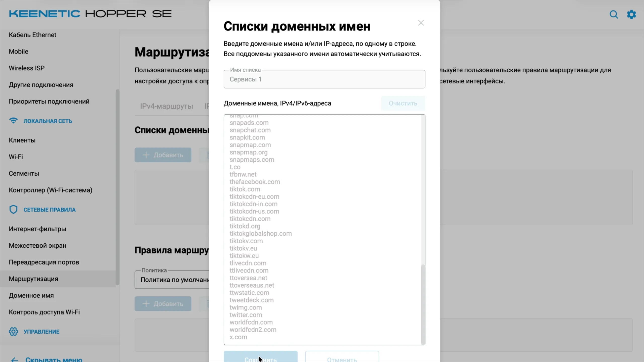Click the Wi-Fi icon beside Локальная сеть
Viewport: 644px width, 362px height.
pyautogui.click(x=13, y=121)
